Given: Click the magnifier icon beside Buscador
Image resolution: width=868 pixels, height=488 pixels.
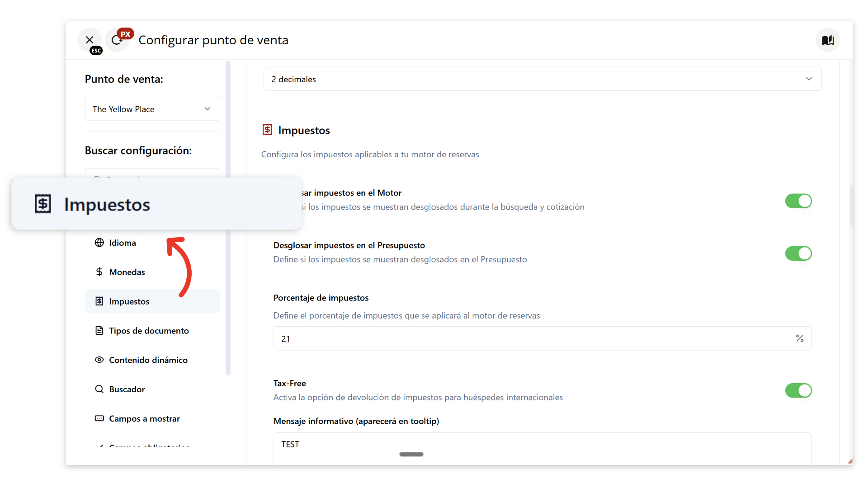Looking at the screenshot, I should (x=99, y=389).
